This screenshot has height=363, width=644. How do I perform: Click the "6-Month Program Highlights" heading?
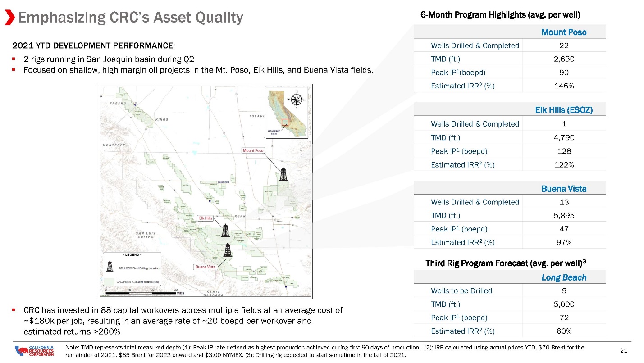point(500,14)
